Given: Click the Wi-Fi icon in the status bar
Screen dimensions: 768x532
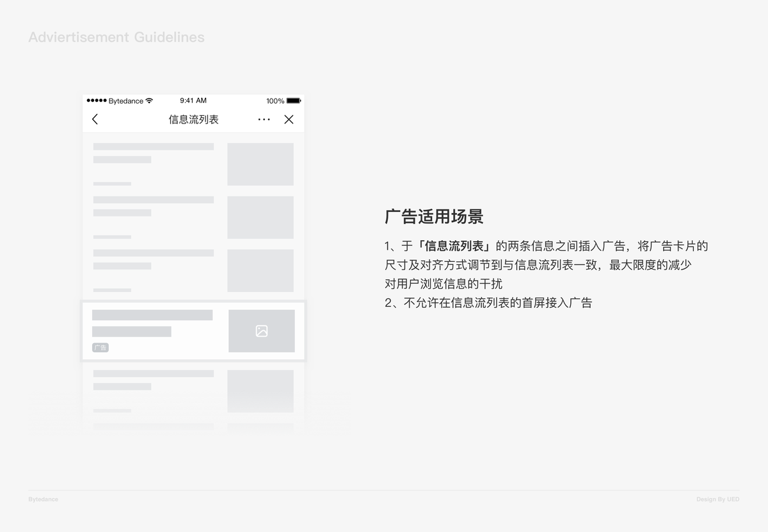Looking at the screenshot, I should (x=148, y=101).
